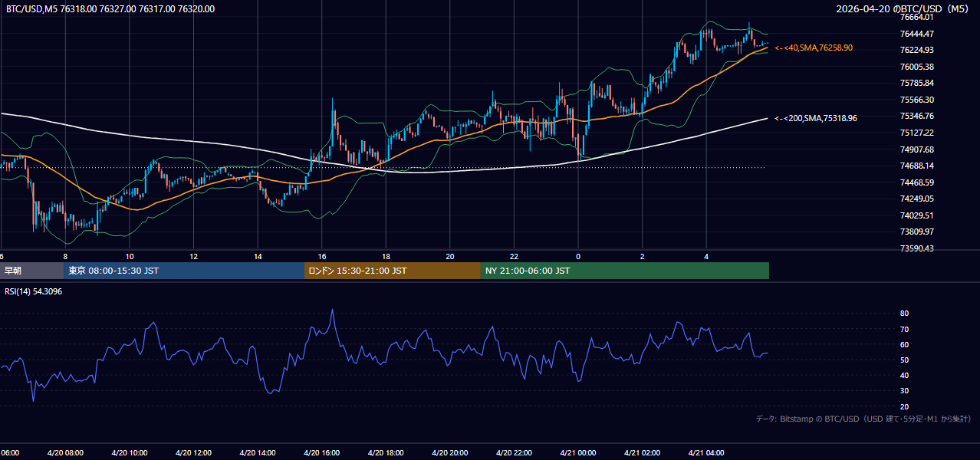Select the 東京 08:00-15:30 JST session bar
This screenshot has height=460, width=980.
click(184, 271)
